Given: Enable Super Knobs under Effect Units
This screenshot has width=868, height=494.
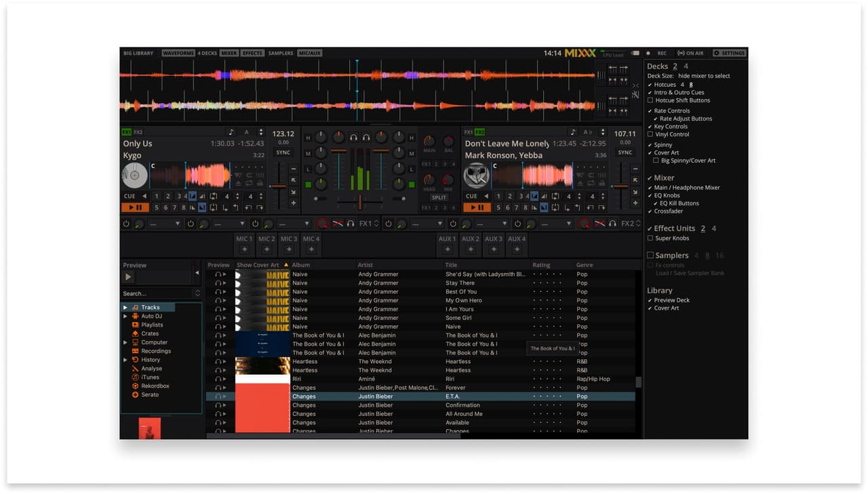Looking at the screenshot, I should coord(650,238).
